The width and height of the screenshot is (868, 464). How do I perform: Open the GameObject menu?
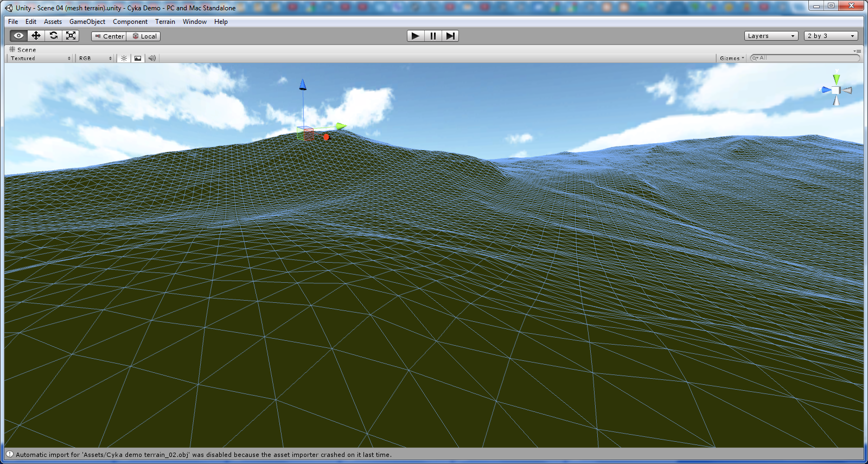pyautogui.click(x=87, y=22)
